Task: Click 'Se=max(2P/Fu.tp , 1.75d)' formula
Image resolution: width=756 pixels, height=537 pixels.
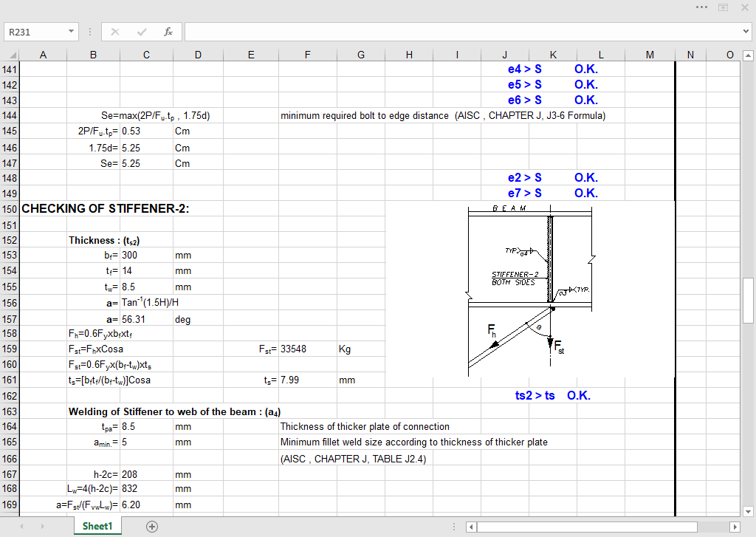Action: [x=155, y=116]
